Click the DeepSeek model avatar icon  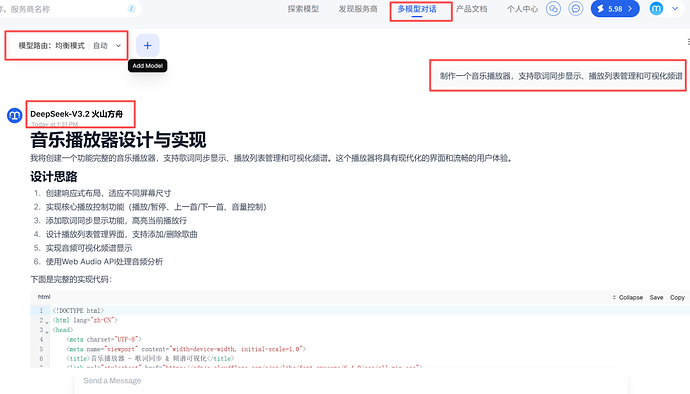coord(15,115)
